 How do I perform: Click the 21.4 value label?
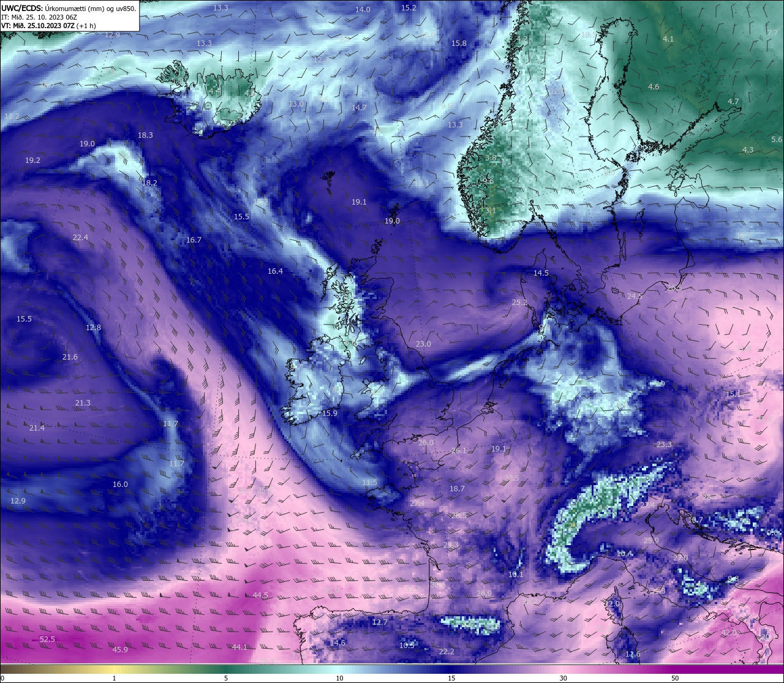(37, 428)
